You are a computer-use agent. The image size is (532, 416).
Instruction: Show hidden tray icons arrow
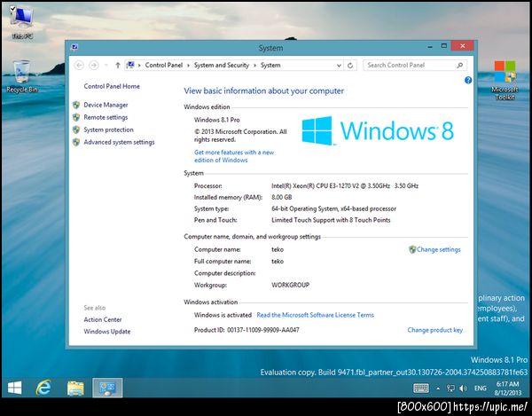tap(438, 389)
